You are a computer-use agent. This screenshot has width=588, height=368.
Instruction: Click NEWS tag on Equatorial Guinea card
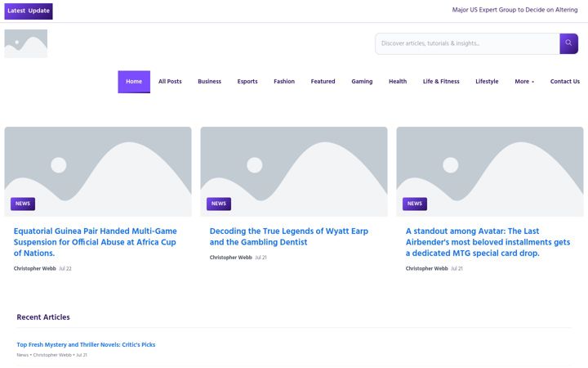[23, 204]
